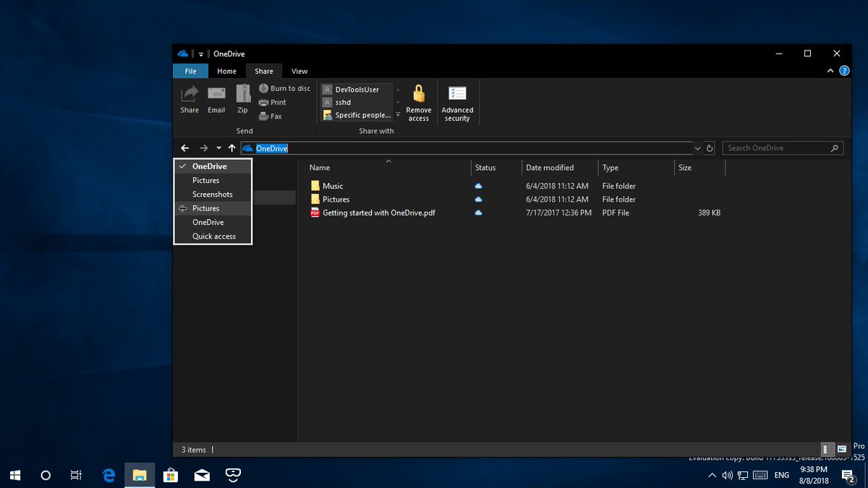Click the Music folder icon

[315, 186]
